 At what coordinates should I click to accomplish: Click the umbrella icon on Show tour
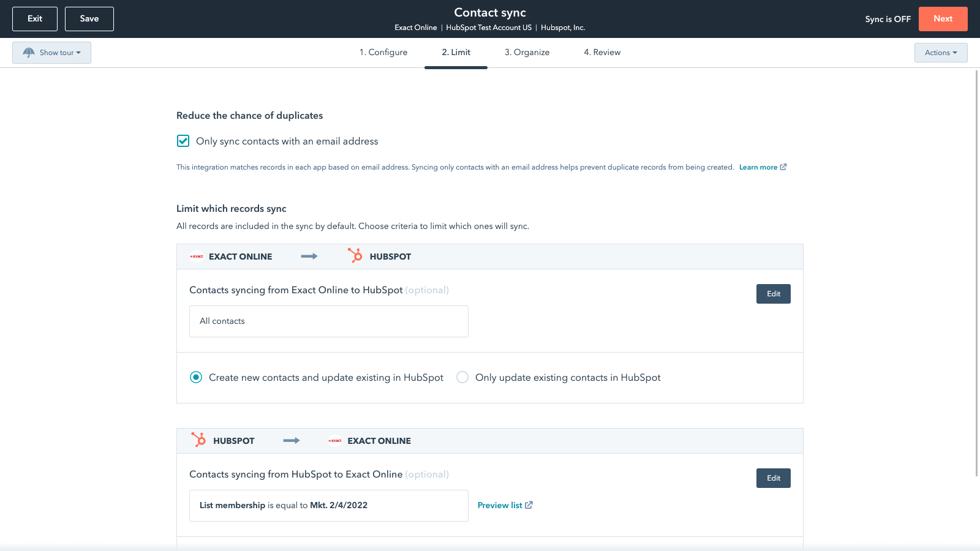pyautogui.click(x=28, y=53)
